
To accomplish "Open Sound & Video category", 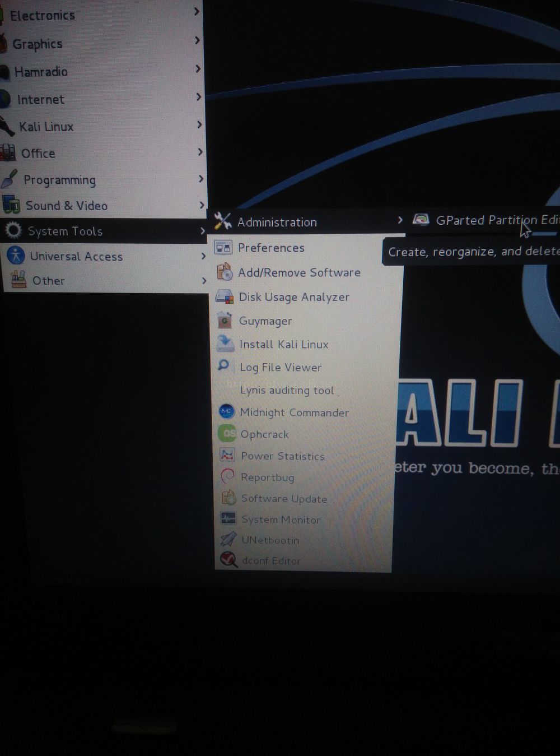I will [104, 205].
